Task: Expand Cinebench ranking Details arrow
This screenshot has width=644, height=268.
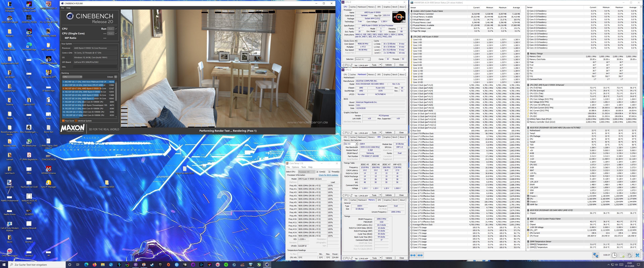Action: point(116,77)
